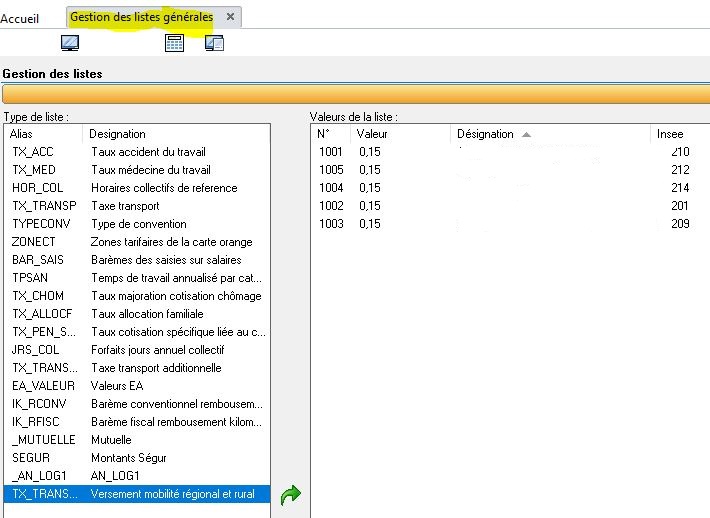This screenshot has width=710, height=518.
Task: Click the overlapping windows toolbar icon
Action: [x=214, y=43]
